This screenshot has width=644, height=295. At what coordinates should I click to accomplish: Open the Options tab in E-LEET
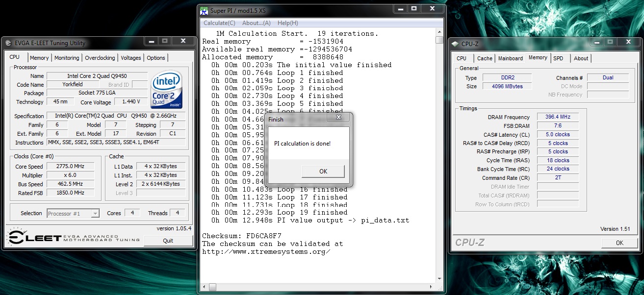156,58
